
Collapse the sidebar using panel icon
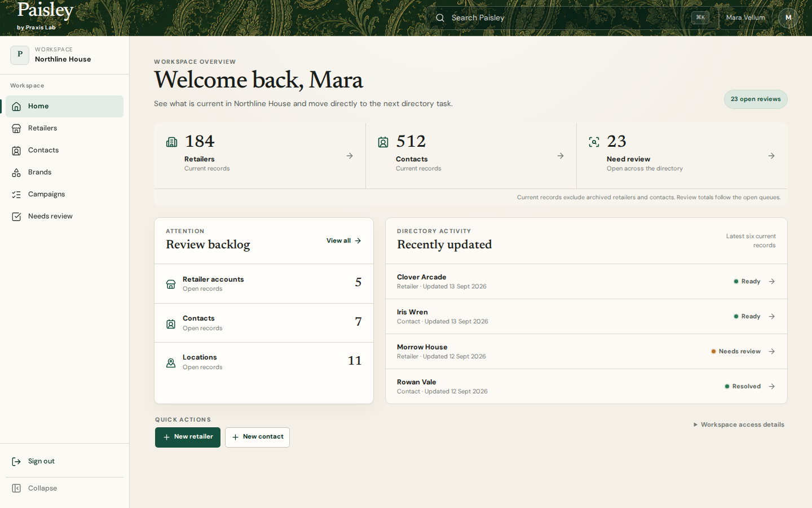16,488
